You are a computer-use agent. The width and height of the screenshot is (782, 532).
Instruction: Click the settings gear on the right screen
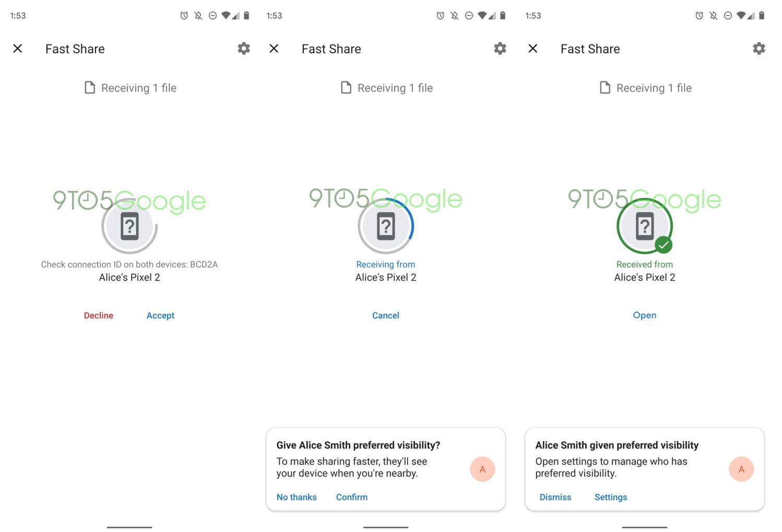[759, 48]
